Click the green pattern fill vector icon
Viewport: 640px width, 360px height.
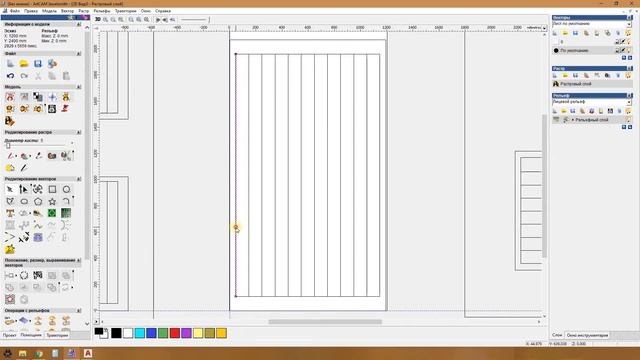point(52,213)
